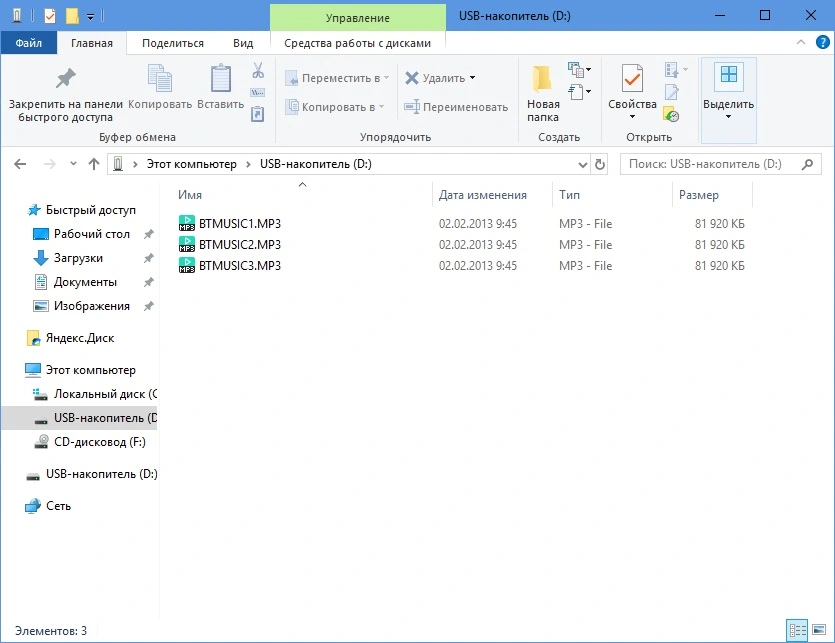The width and height of the screenshot is (835, 643).
Task: Switch to the Вид tab
Action: coord(243,43)
